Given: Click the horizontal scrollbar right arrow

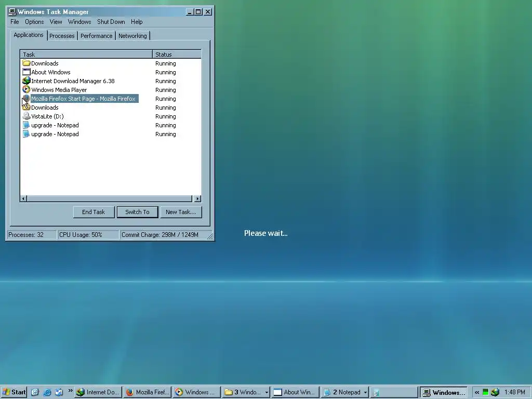Looking at the screenshot, I should pyautogui.click(x=197, y=198).
